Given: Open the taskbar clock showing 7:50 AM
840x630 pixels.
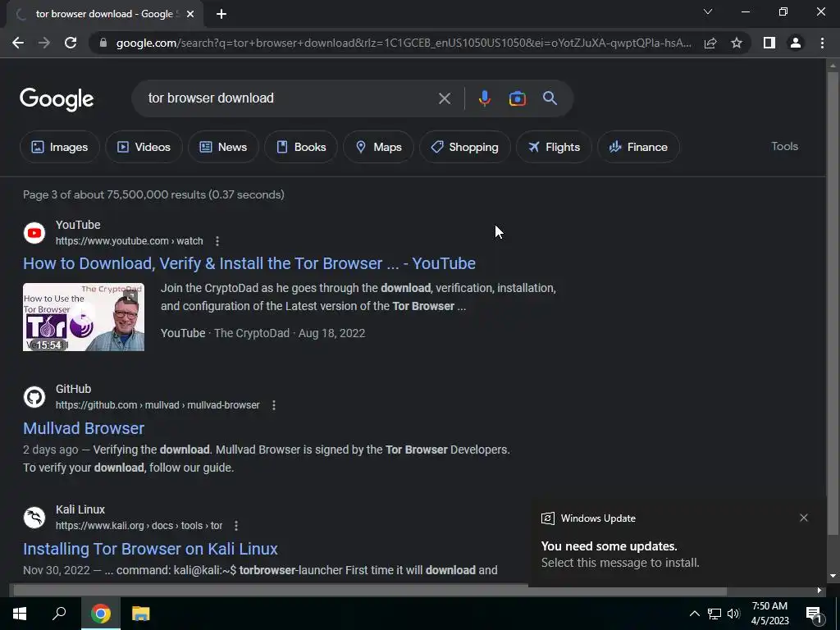Looking at the screenshot, I should pyautogui.click(x=769, y=614).
